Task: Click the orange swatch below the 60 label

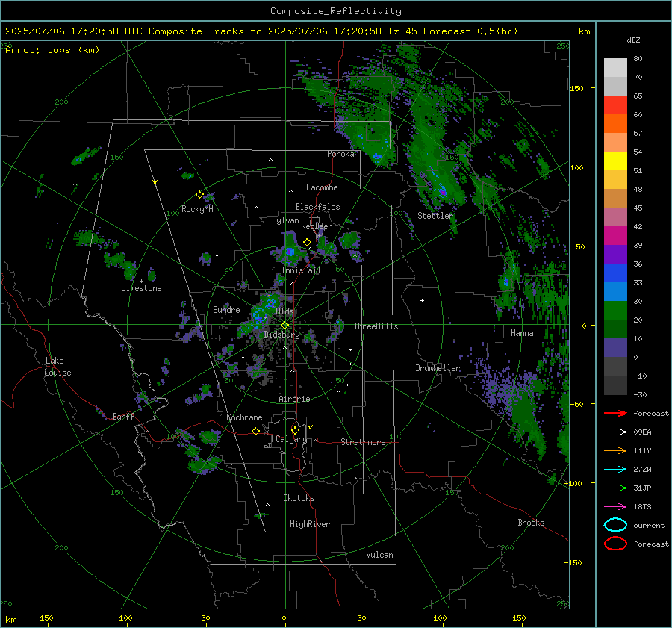Action: [615, 123]
